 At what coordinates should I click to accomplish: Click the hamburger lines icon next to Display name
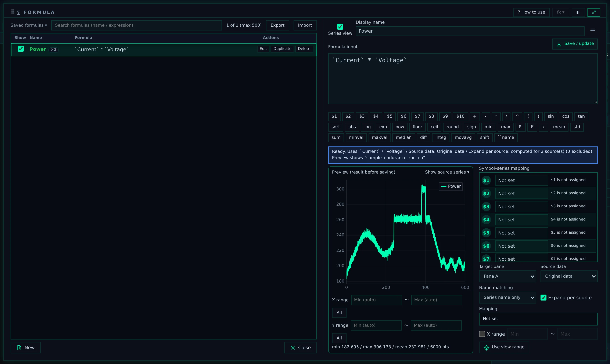click(593, 30)
